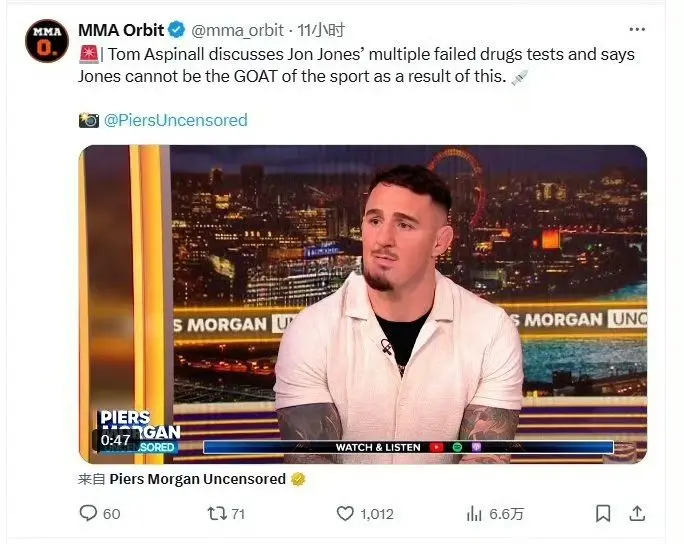Click the 11小时 post timestamp
This screenshot has height=544, width=684.
(321, 30)
